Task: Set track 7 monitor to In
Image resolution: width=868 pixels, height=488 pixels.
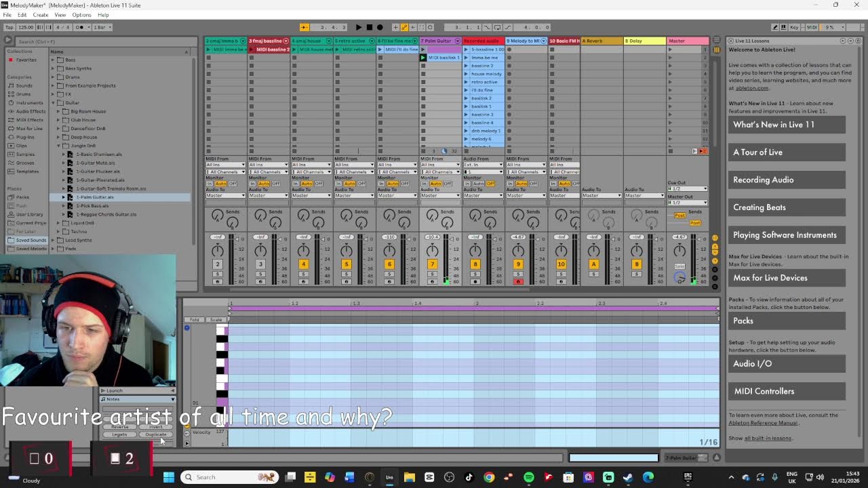Action: point(425,184)
